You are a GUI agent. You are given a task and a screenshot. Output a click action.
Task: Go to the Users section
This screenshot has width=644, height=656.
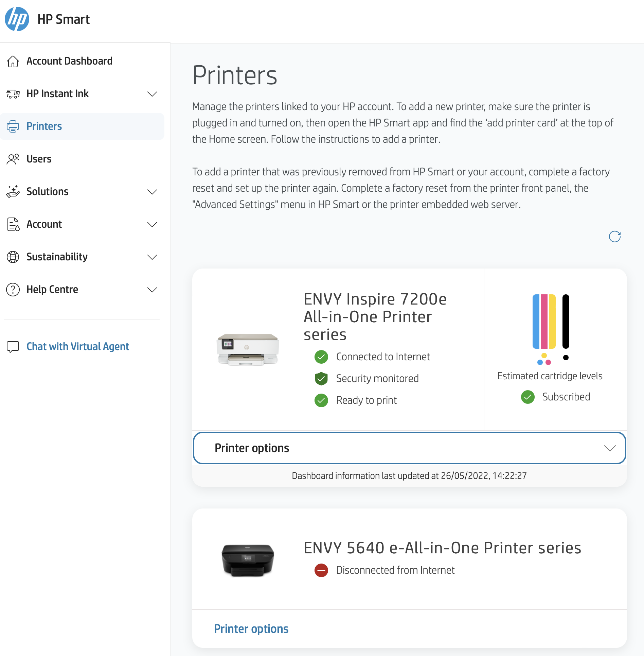[39, 159]
